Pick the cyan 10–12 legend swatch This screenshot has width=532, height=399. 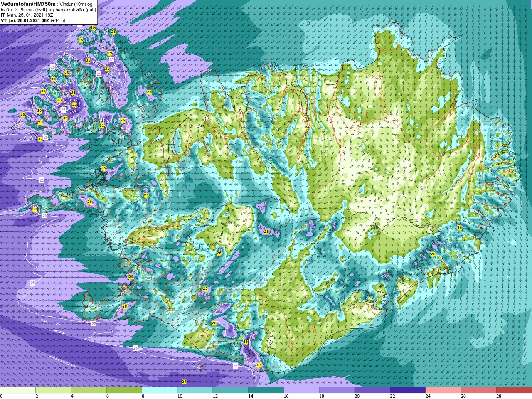click(195, 390)
